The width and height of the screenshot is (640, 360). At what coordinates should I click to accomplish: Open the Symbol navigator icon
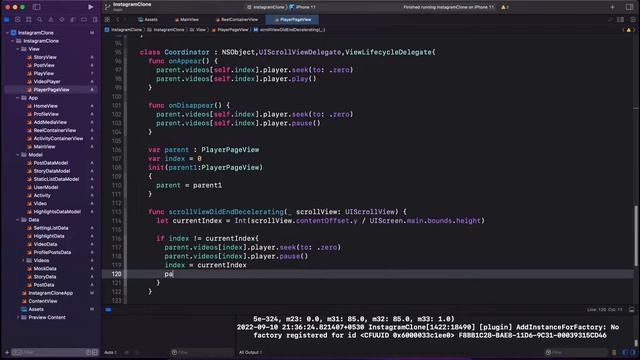pyautogui.click(x=29, y=20)
